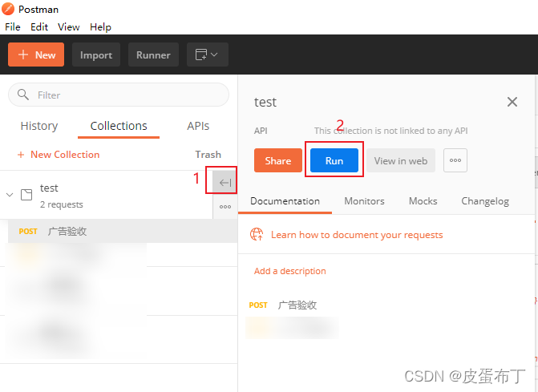This screenshot has width=538, height=392.
Task: Click the orange Share button
Action: (278, 160)
